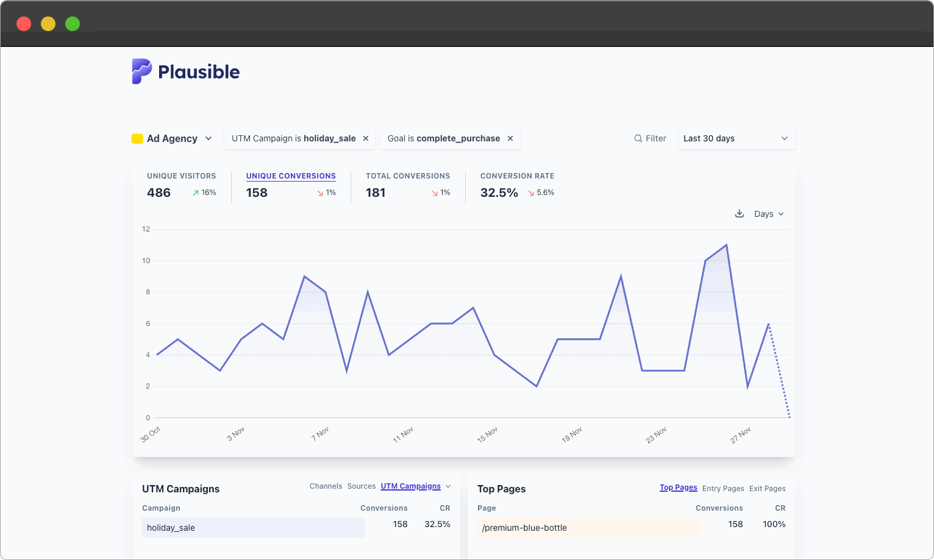This screenshot has width=934, height=560.
Task: Open the Exit Pages view
Action: (768, 488)
